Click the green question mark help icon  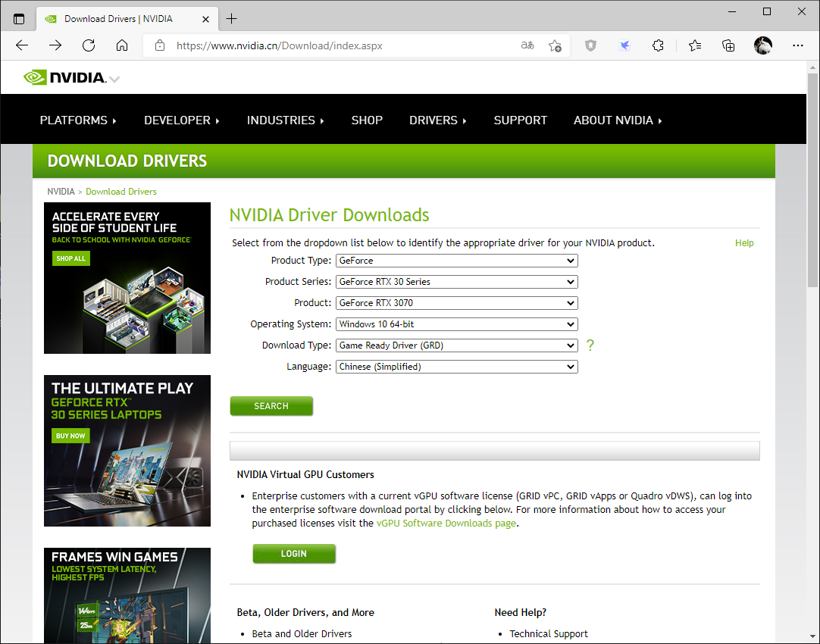point(590,345)
